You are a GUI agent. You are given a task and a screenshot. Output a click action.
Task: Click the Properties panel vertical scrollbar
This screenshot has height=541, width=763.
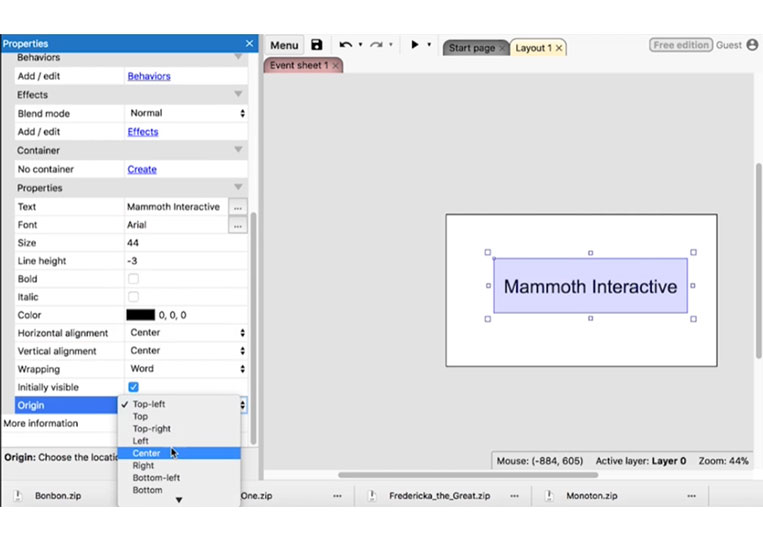pyautogui.click(x=253, y=328)
